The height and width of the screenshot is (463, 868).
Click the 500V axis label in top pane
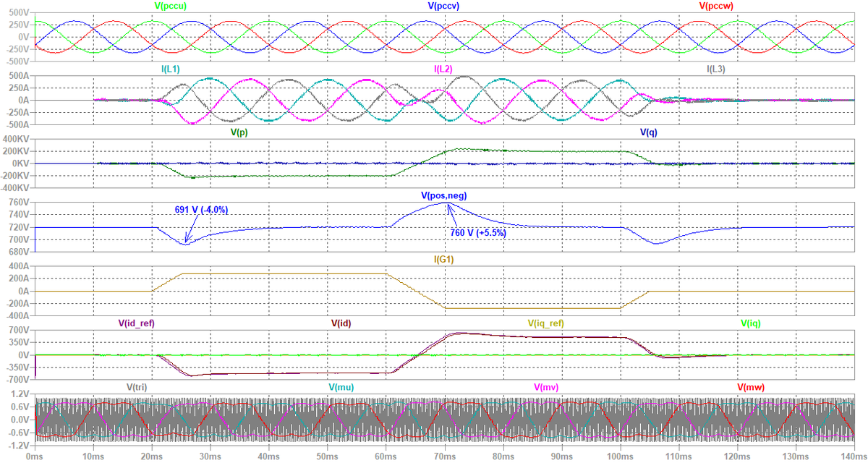(x=20, y=12)
